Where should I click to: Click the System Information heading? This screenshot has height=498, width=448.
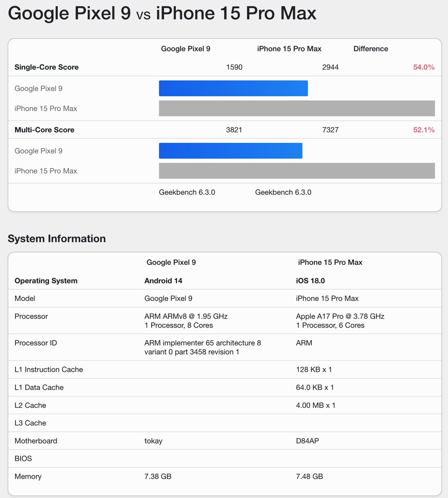pyautogui.click(x=56, y=239)
